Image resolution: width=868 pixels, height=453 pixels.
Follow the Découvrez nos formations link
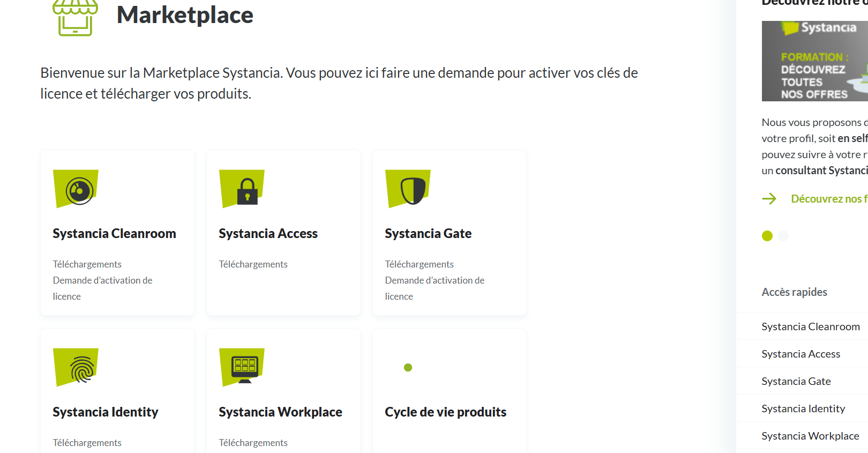[829, 199]
